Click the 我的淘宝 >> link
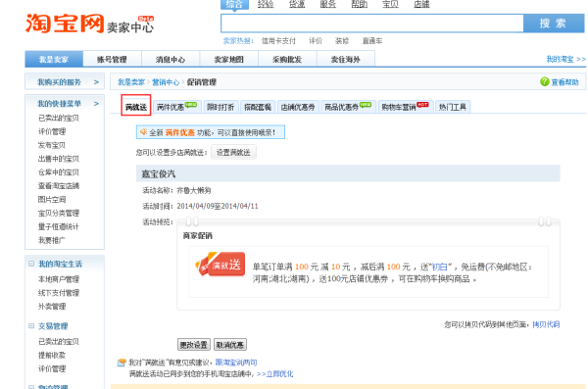 [565, 59]
